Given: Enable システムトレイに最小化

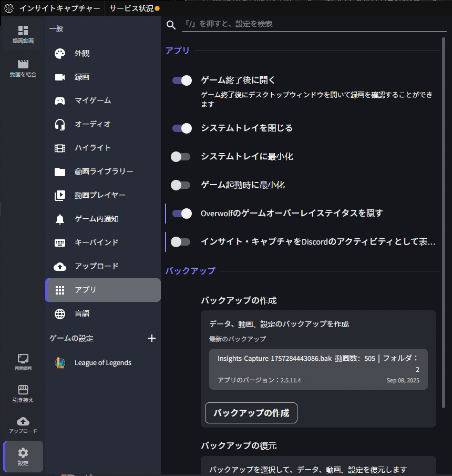Looking at the screenshot, I should pos(181,156).
